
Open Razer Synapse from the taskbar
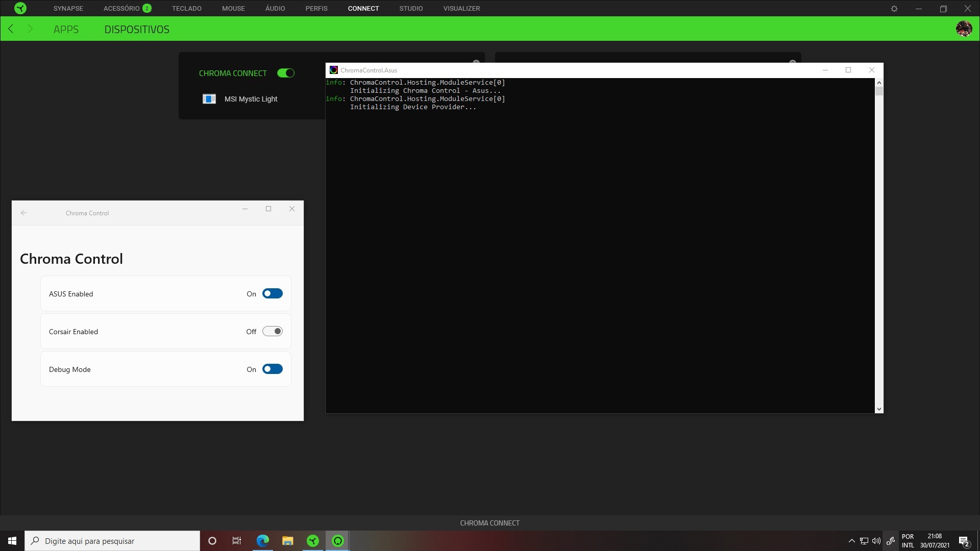tap(312, 540)
